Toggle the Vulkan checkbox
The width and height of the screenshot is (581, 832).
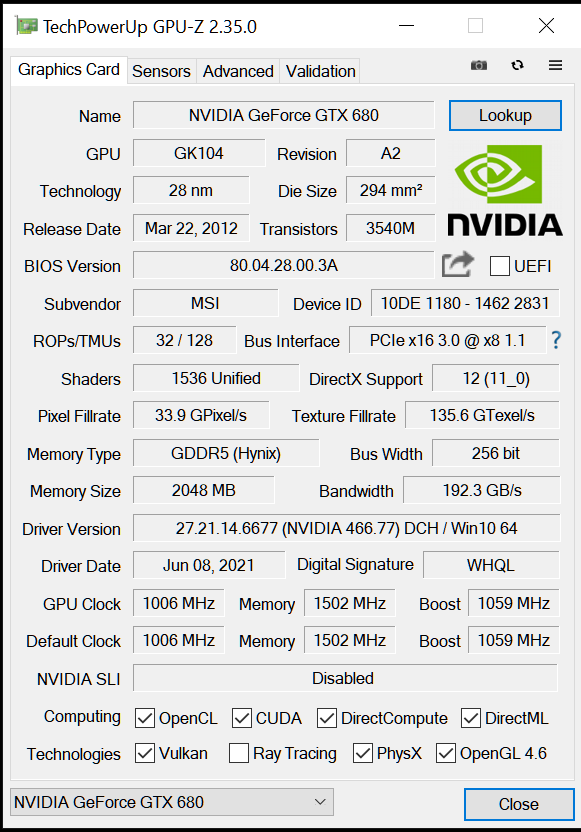point(145,753)
